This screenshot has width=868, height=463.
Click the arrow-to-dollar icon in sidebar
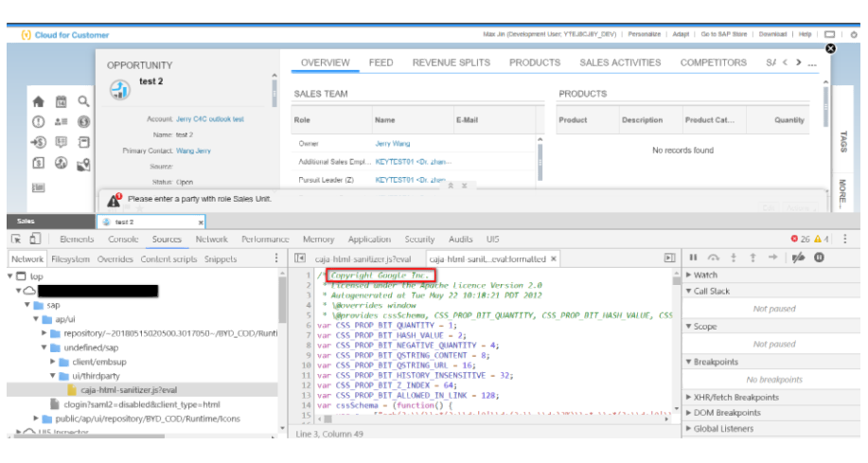pos(38,142)
